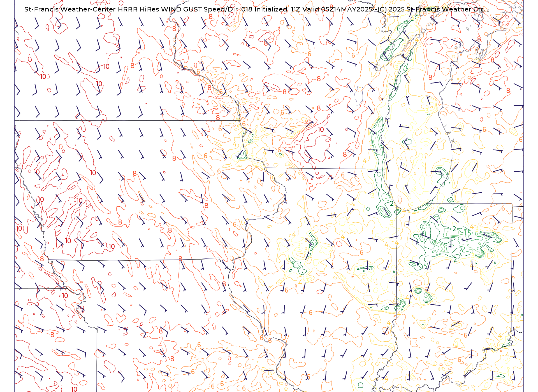This screenshot has width=538, height=392.
Task: Click the "St-Francis Weather-Center" title text
Action: 70,9
